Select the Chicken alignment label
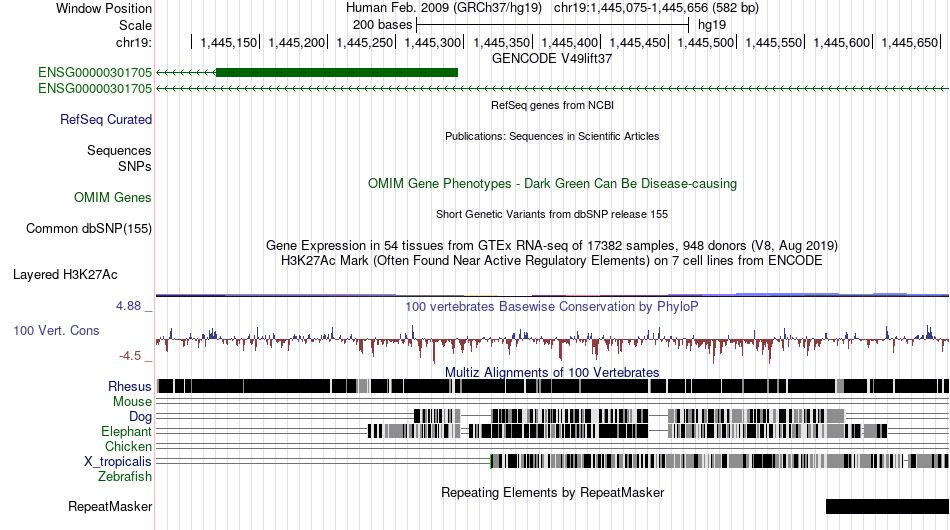 128,446
